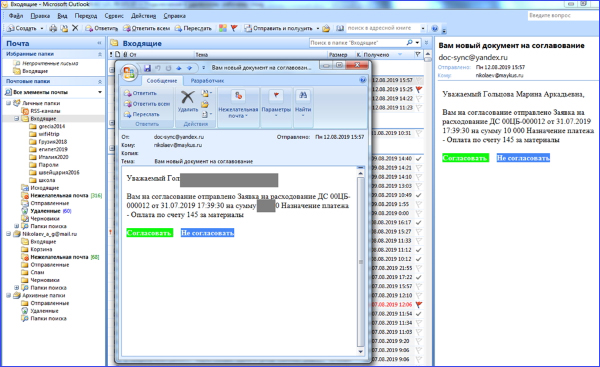
Task: Toggle follow-up flag on the 12.08.2019 15:25 message
Action: coord(419,90)
